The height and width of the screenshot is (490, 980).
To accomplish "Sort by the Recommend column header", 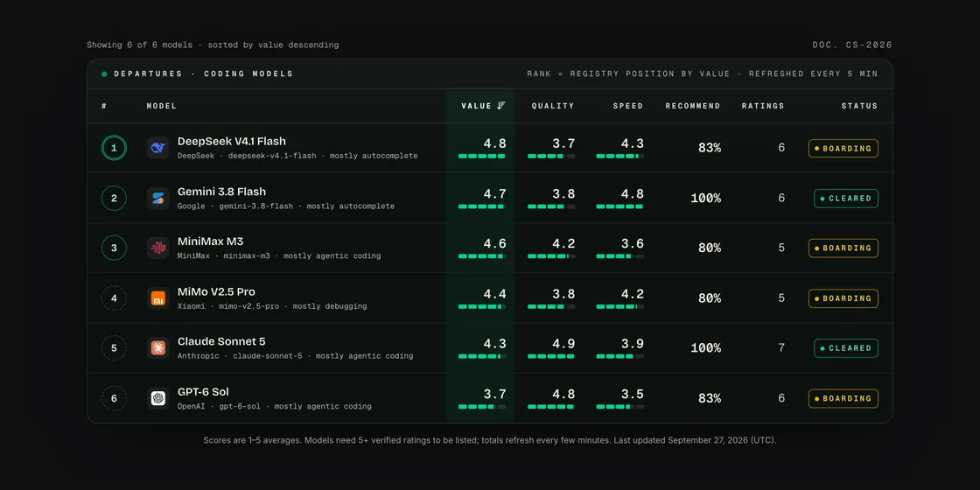I will [x=692, y=106].
